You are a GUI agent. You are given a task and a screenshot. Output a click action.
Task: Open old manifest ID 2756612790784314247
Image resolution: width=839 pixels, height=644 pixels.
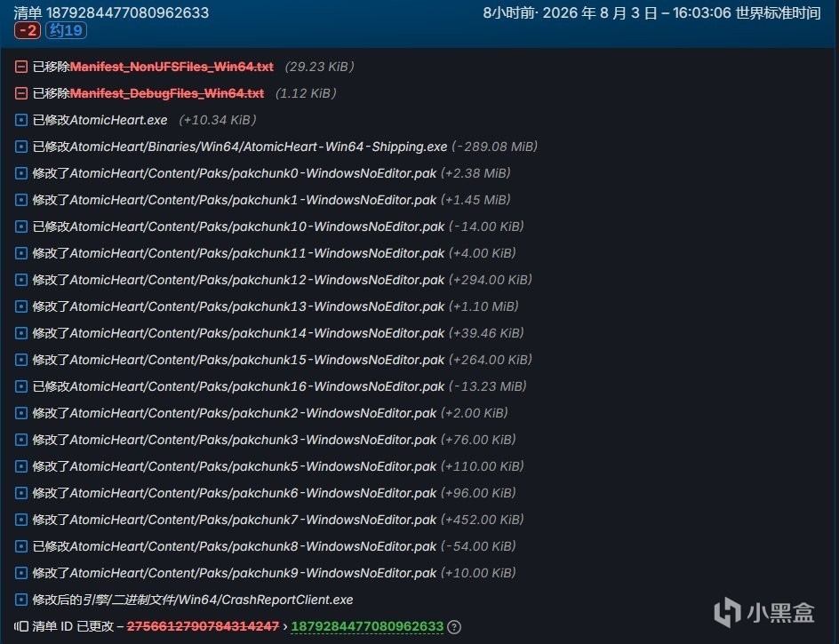point(203,626)
